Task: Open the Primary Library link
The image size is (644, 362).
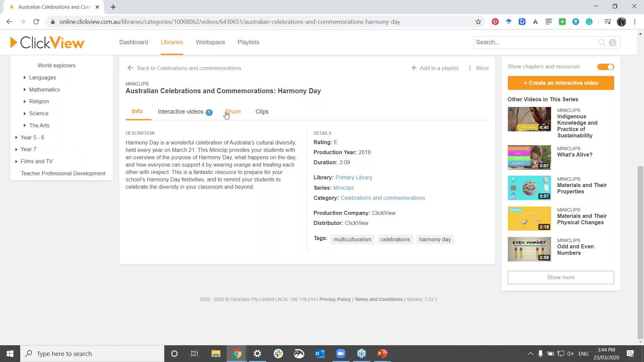Action: [354, 178]
